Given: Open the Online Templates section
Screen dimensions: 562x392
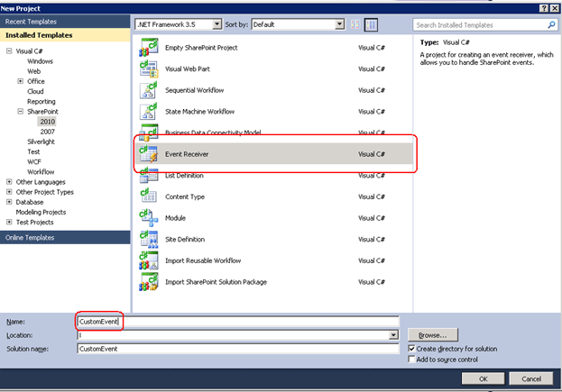Looking at the screenshot, I should (x=65, y=238).
